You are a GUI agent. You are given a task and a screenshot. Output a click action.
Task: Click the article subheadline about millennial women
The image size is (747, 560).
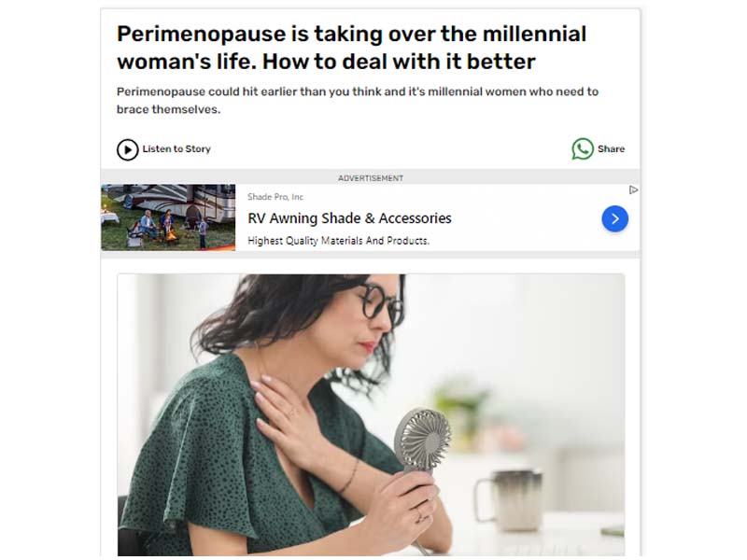coord(358,101)
